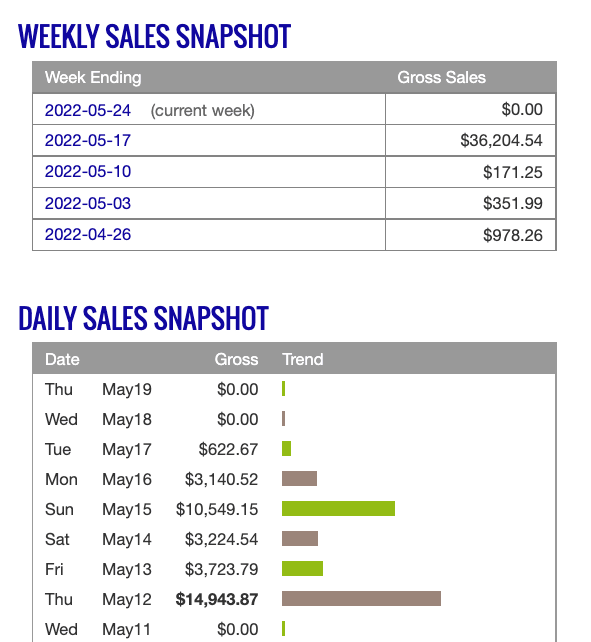Open the 2022-05-17 weekly sales link

click(88, 140)
